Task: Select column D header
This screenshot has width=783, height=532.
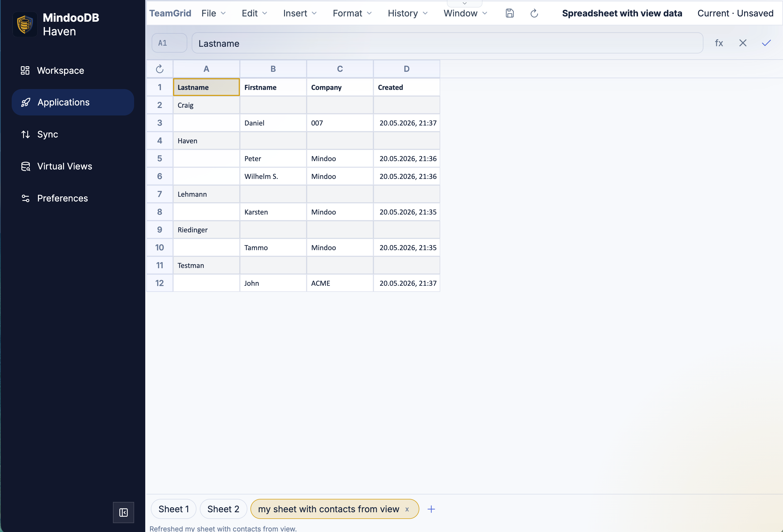Action: point(407,69)
